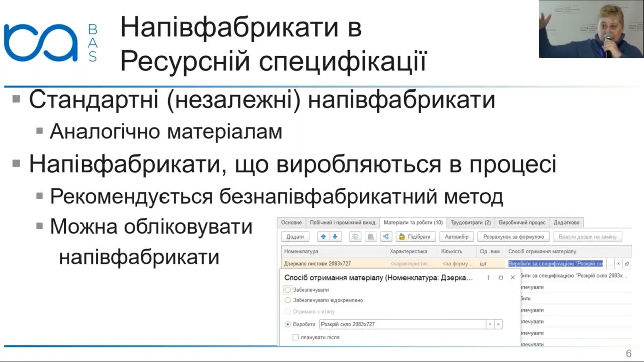Click bullet Рекомендується безнапівфабрикатний метод
Screen dimensions: 644x362
[276, 196]
